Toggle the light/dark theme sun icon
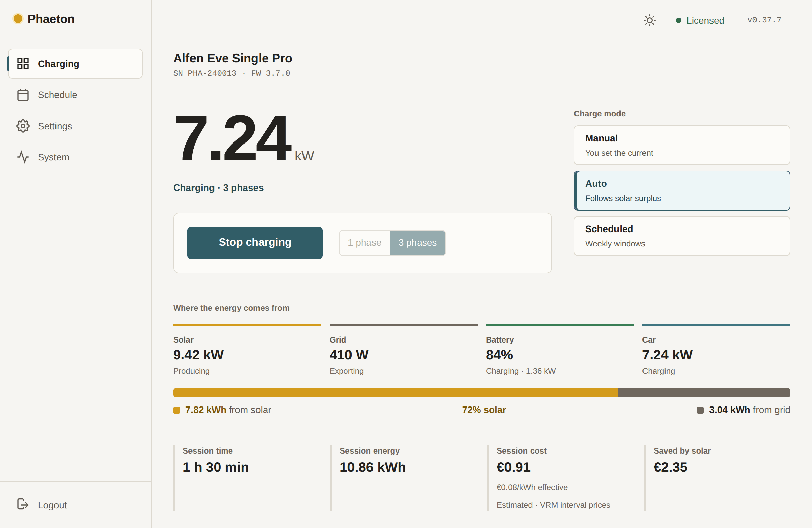The width and height of the screenshot is (812, 528). (649, 21)
